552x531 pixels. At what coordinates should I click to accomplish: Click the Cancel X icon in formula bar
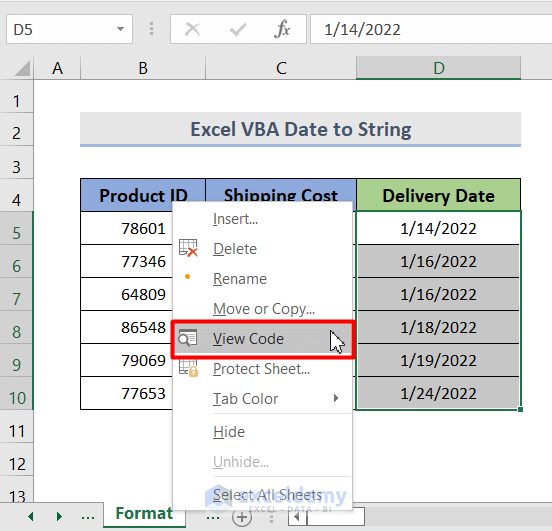(192, 29)
